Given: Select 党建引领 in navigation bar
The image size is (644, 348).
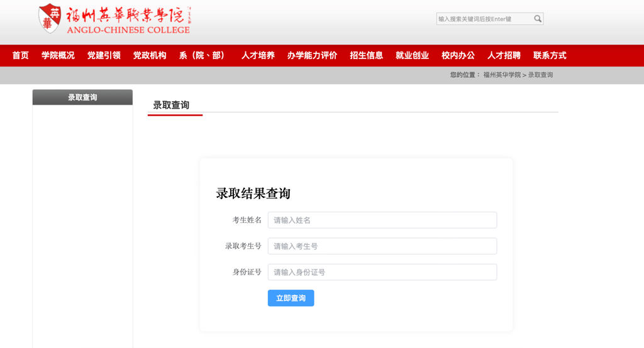Looking at the screenshot, I should pyautogui.click(x=104, y=55).
